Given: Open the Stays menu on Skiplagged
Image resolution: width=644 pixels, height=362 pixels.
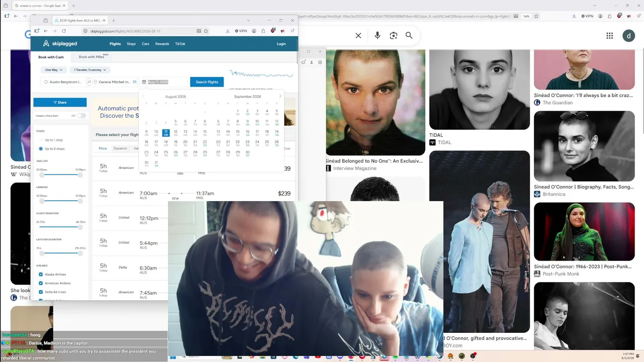Looking at the screenshot, I should (x=131, y=44).
